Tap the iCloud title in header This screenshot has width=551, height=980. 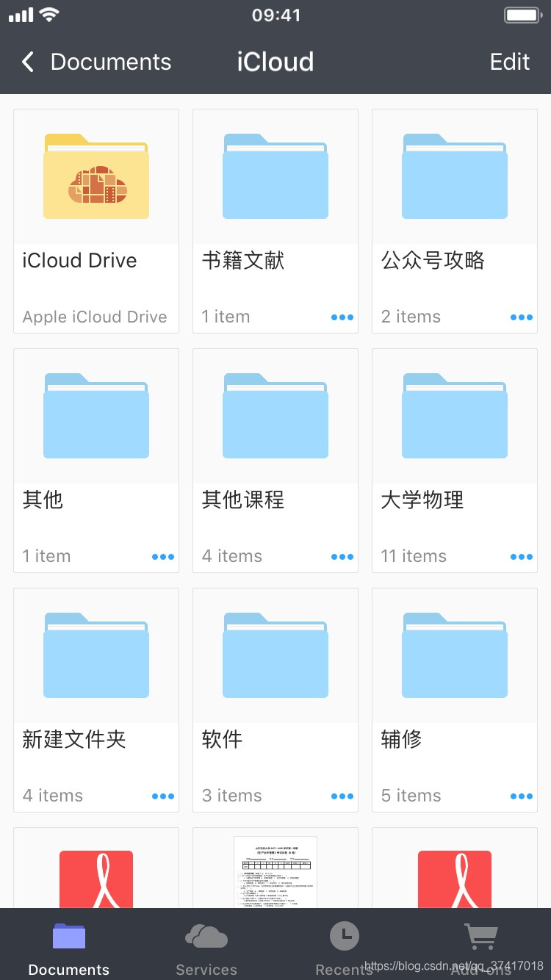tap(275, 62)
